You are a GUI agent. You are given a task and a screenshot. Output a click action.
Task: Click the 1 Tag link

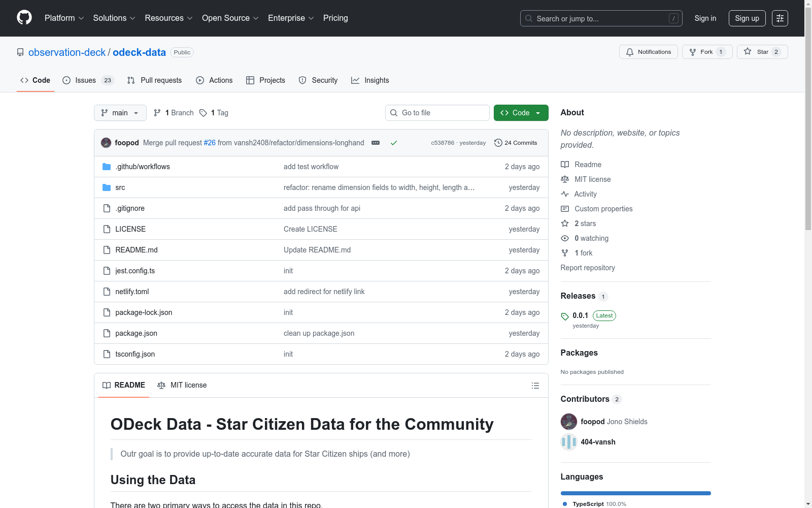tap(214, 113)
